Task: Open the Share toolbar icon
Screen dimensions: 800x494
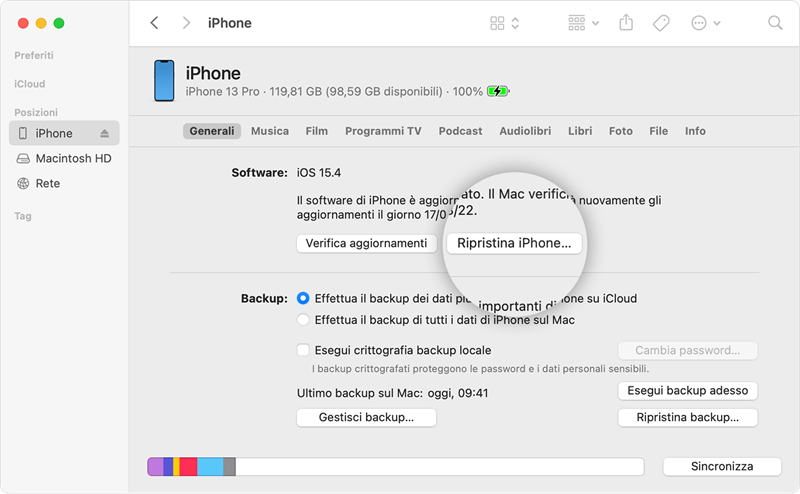Action: point(627,22)
